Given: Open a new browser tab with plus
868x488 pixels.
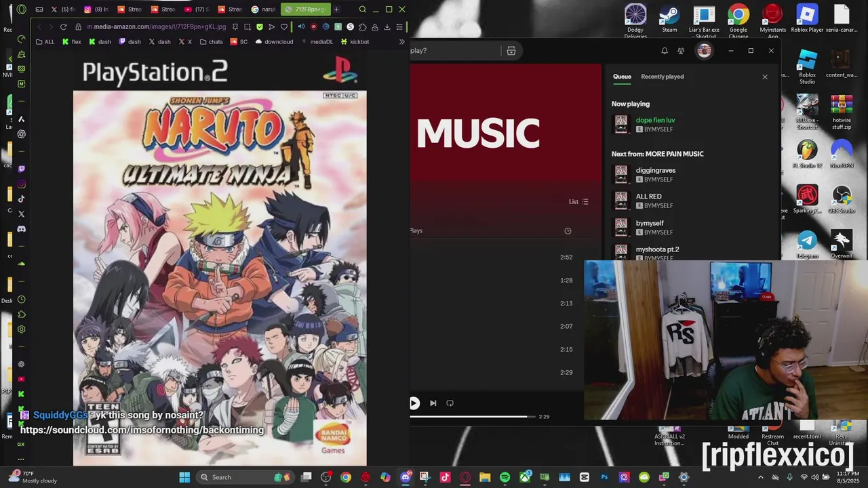Looking at the screenshot, I should (336, 9).
